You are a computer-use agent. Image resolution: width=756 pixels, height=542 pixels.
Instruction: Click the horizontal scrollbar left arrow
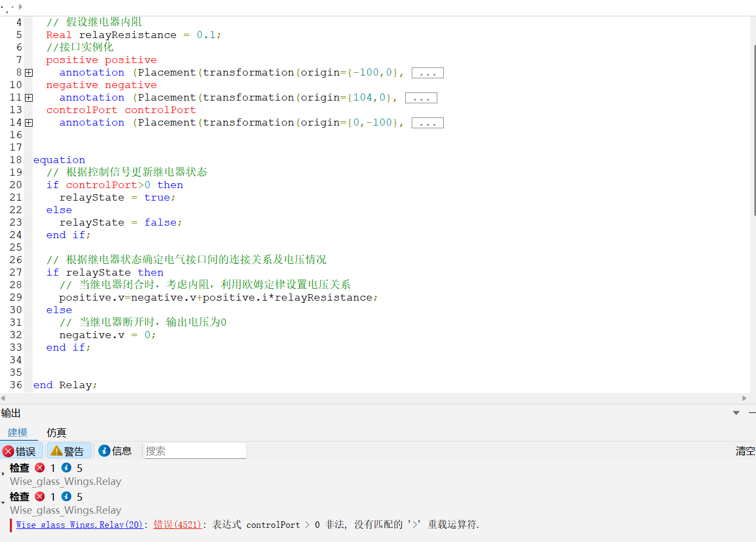3,398
